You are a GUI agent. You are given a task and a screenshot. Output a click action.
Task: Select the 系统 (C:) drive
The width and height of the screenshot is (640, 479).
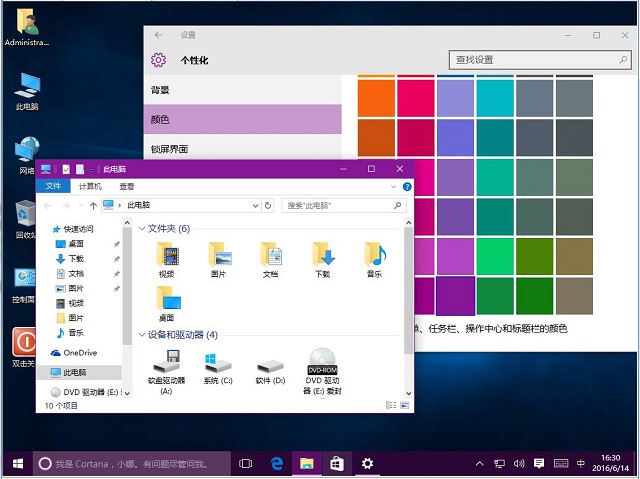point(217,362)
